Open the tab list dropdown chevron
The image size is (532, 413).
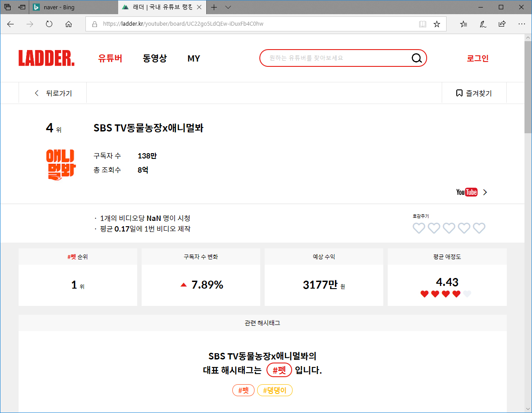[228, 7]
